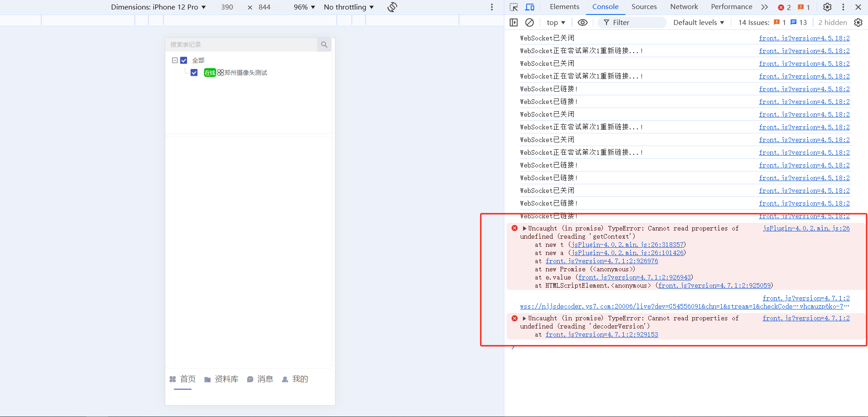
Task: Open link front.js?version=4.7.1:2:926976
Action: tap(602, 261)
